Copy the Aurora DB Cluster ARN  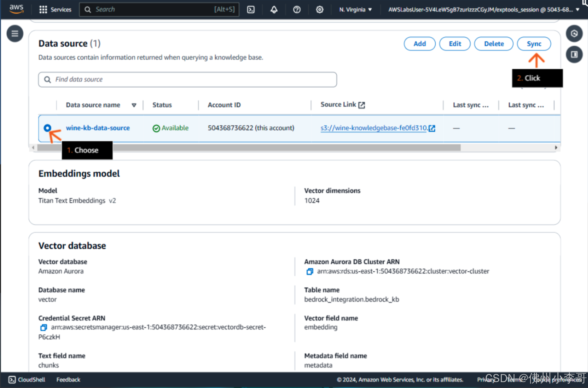coord(310,271)
